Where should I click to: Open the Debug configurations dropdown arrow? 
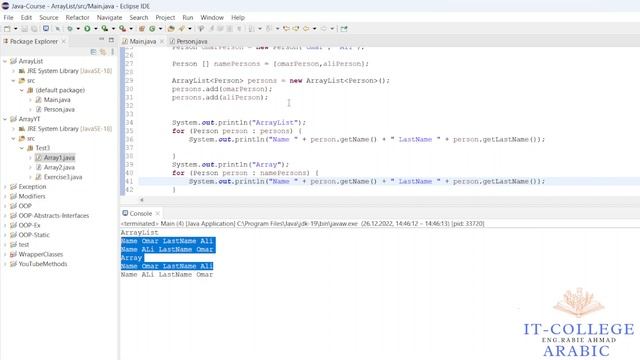78,29
